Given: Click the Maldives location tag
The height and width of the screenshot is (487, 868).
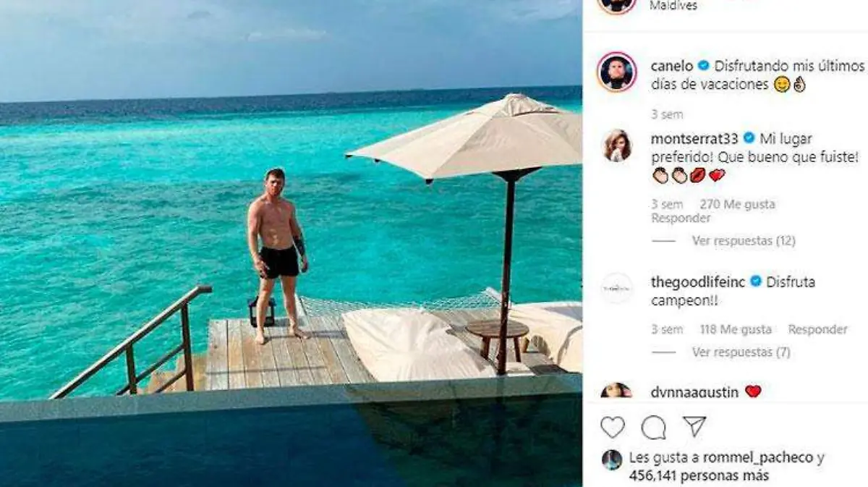Looking at the screenshot, I should [673, 6].
